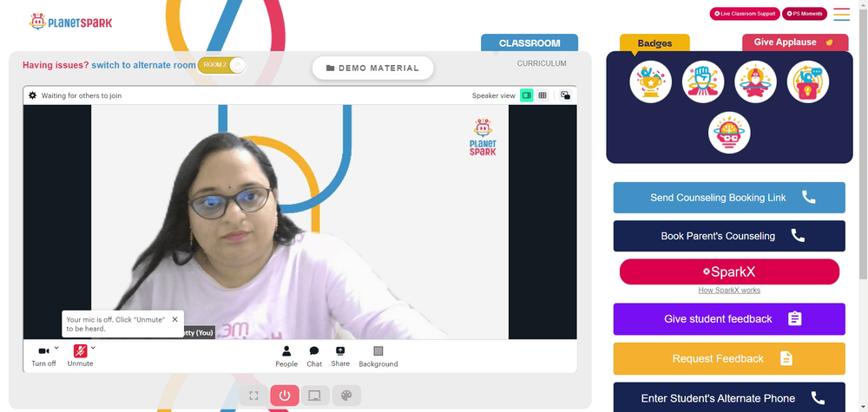The height and width of the screenshot is (412, 868).
Task: Dismiss the mic is off tooltip
Action: point(175,319)
